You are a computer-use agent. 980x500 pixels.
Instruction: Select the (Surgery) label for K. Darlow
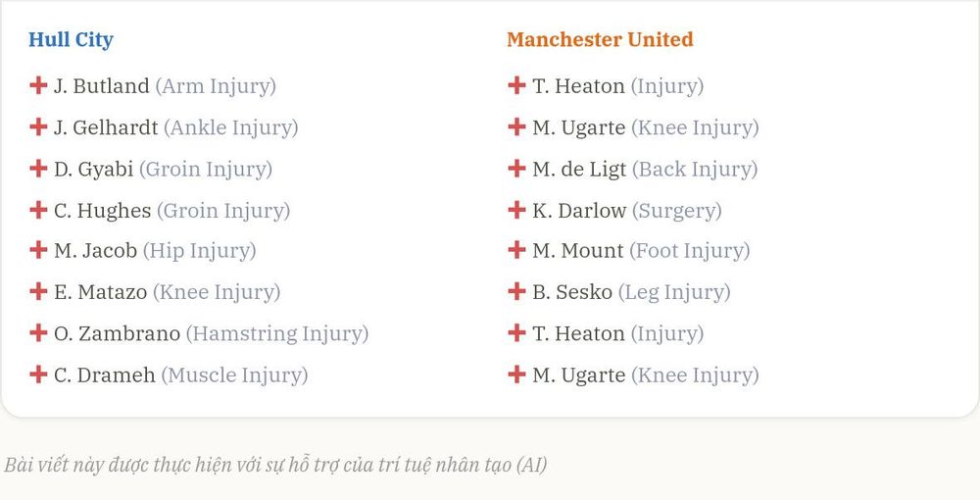click(677, 211)
